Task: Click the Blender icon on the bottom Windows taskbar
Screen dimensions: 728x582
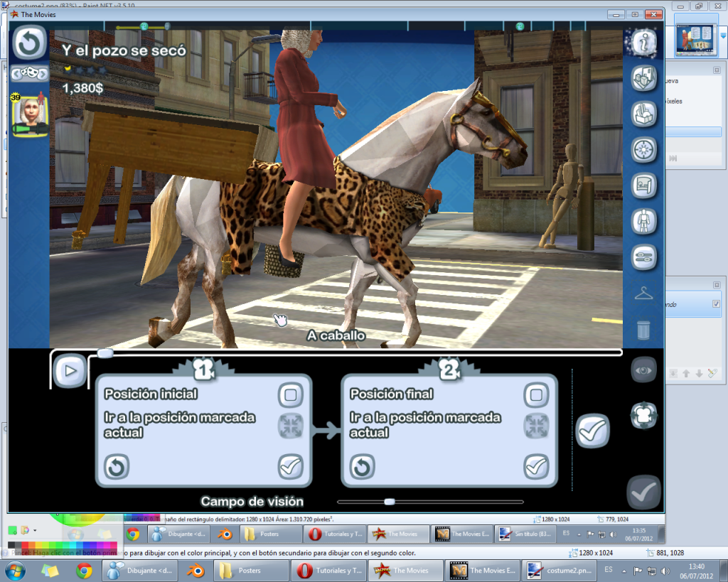Action: (196, 571)
